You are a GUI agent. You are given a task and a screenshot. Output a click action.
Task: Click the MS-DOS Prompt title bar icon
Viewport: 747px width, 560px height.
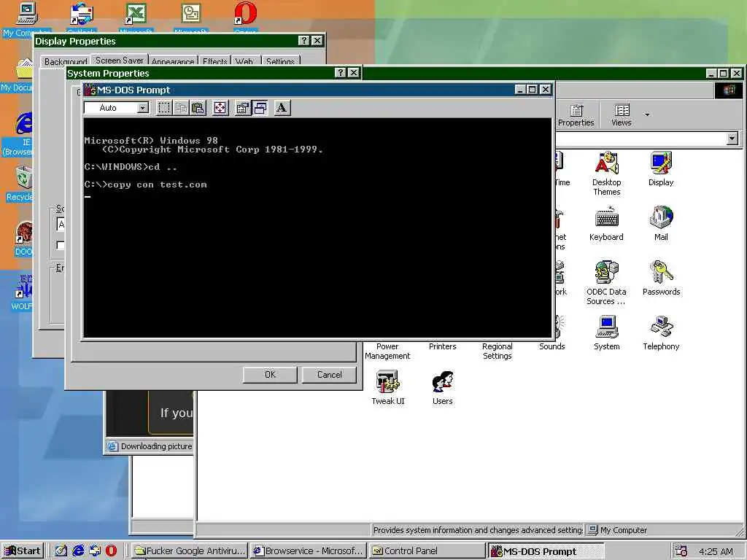(x=90, y=90)
